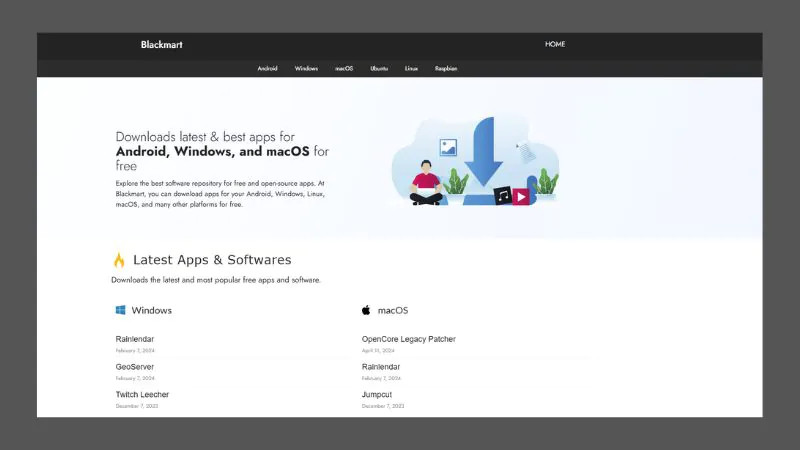The image size is (800, 450).
Task: Click 'Explore the best software repository' paragraph
Action: [x=220, y=194]
